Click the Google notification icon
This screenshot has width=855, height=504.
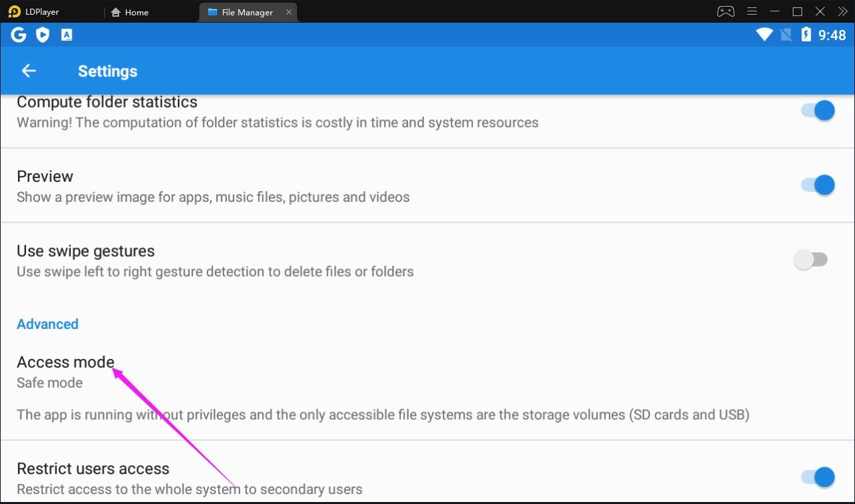[18, 34]
